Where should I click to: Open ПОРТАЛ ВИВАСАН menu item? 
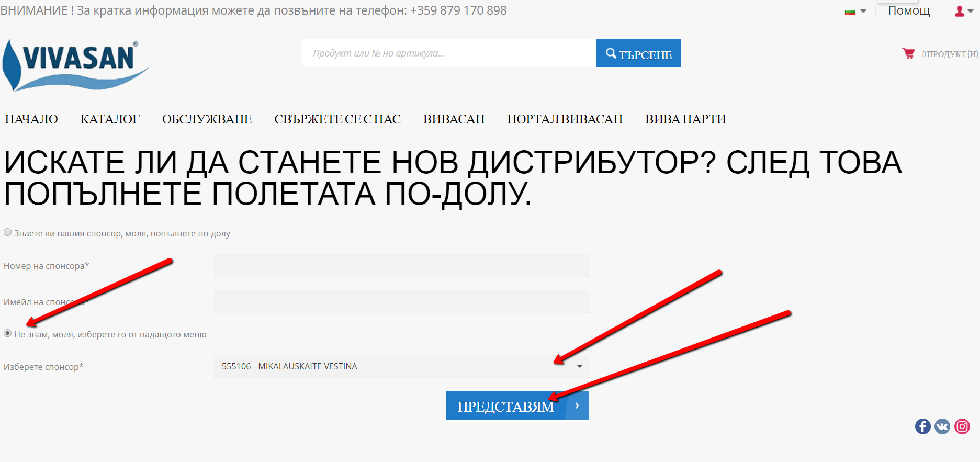565,119
